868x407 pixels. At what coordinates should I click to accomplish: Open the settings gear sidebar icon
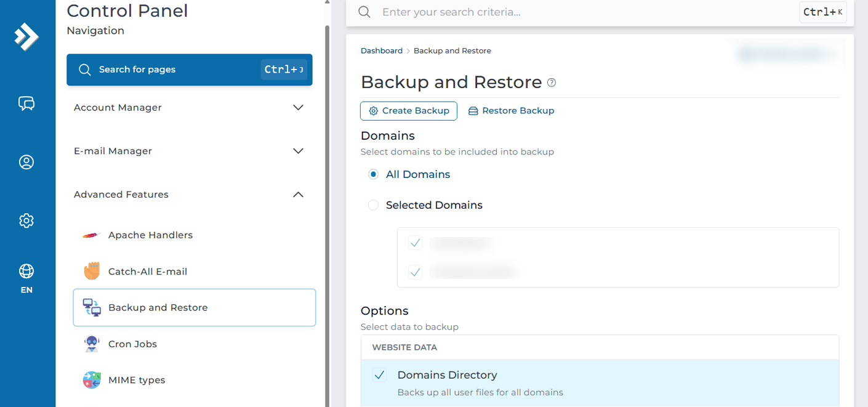(x=26, y=220)
